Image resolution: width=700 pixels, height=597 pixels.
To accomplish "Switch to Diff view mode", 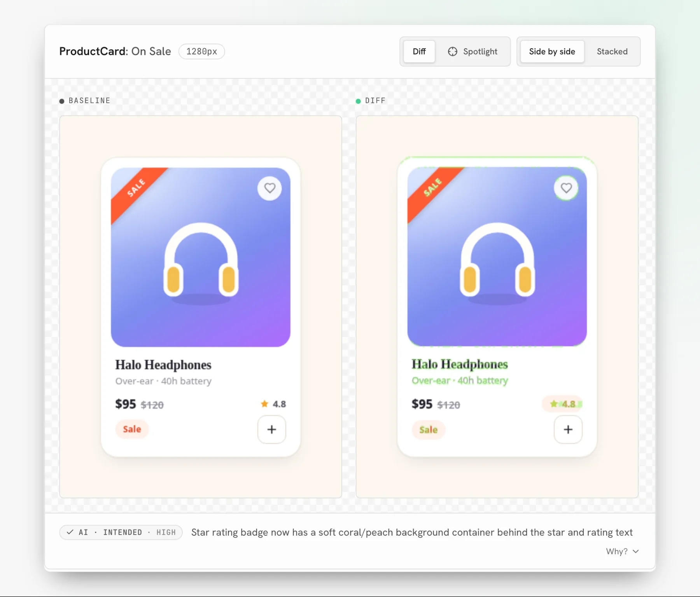I will coord(419,51).
